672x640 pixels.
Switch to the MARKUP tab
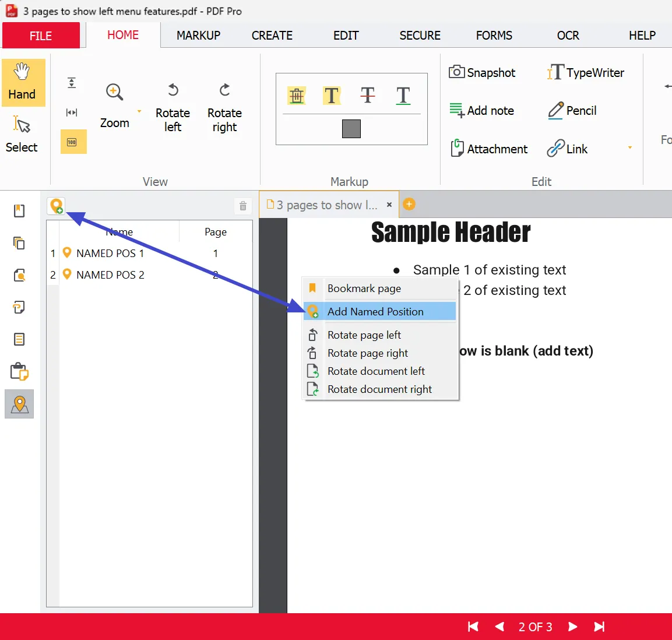pyautogui.click(x=198, y=36)
